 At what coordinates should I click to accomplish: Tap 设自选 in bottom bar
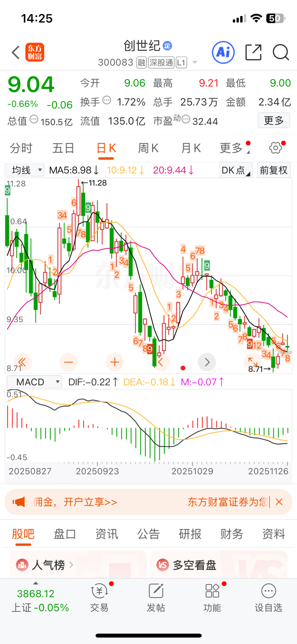[x=268, y=599]
